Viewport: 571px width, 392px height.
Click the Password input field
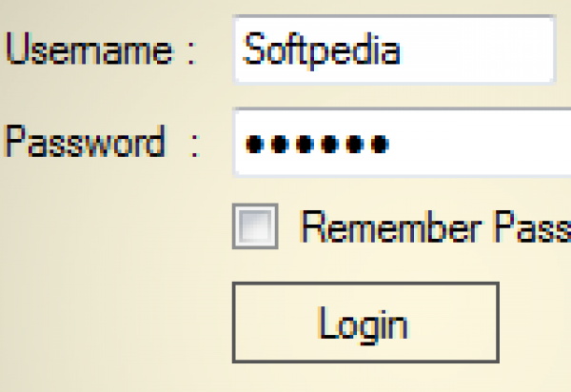[400, 143]
